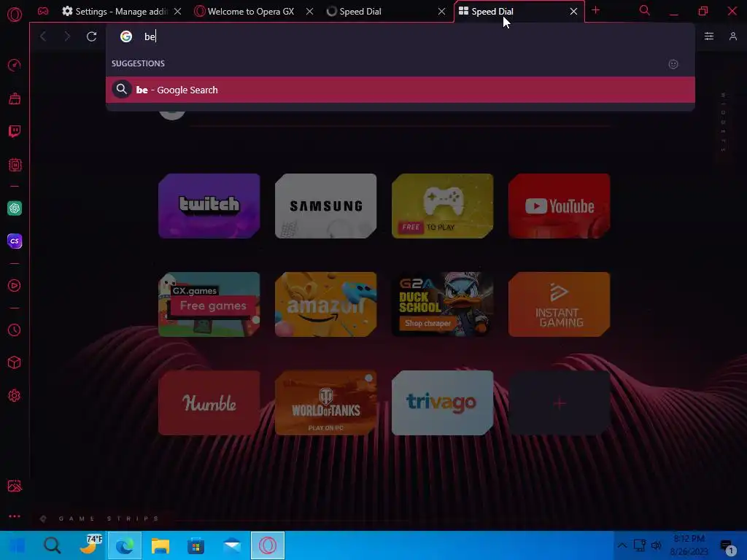This screenshot has height=560, width=747.
Task: Open Easy Setup sliders icon
Action: 709,36
